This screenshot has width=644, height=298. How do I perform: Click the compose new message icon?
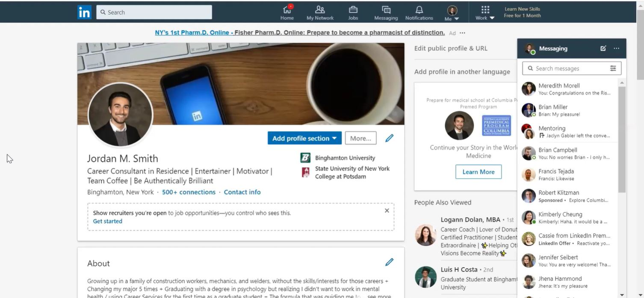coord(603,48)
